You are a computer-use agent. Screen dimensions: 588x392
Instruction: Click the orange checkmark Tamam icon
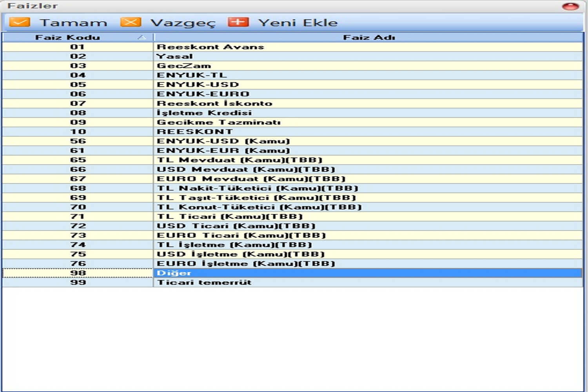coord(19,22)
